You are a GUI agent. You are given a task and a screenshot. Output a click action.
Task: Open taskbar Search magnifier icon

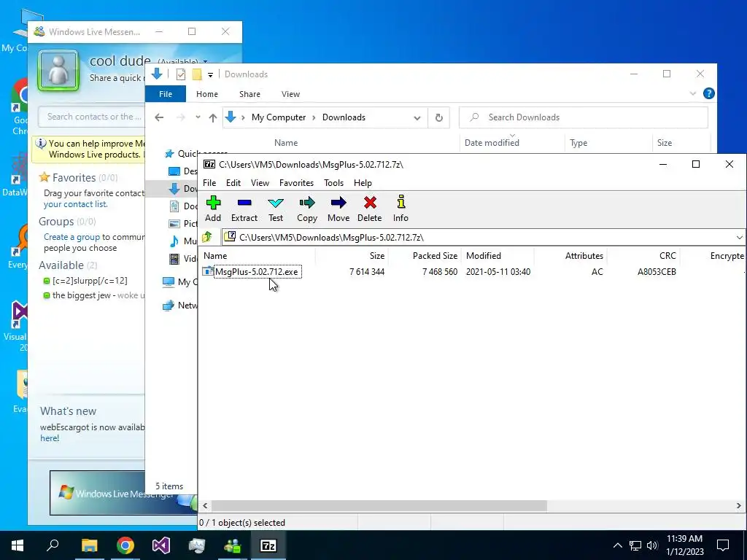[x=53, y=545]
